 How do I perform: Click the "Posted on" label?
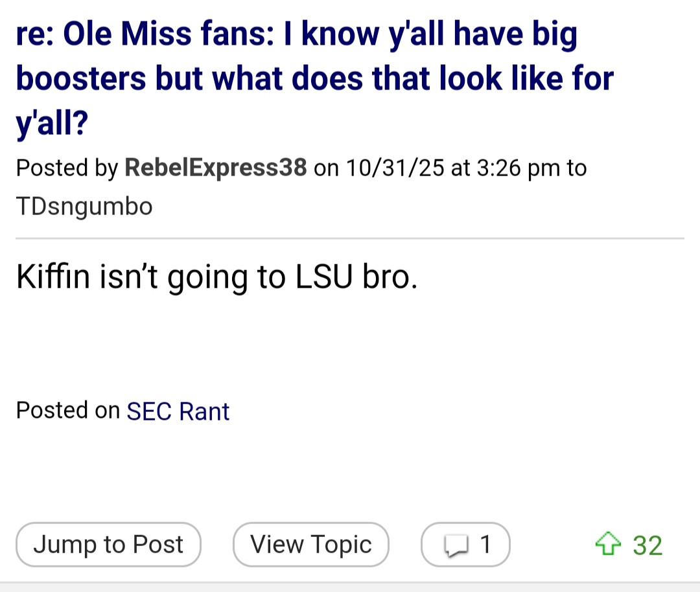pyautogui.click(x=67, y=410)
